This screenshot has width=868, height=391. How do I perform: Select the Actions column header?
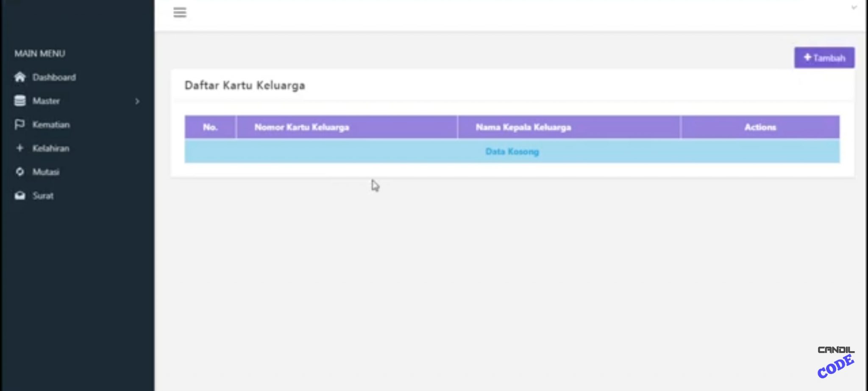coord(761,127)
